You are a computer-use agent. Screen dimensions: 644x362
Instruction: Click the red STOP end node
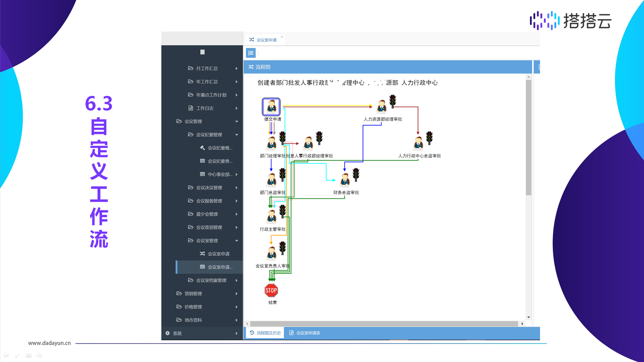coord(271,290)
